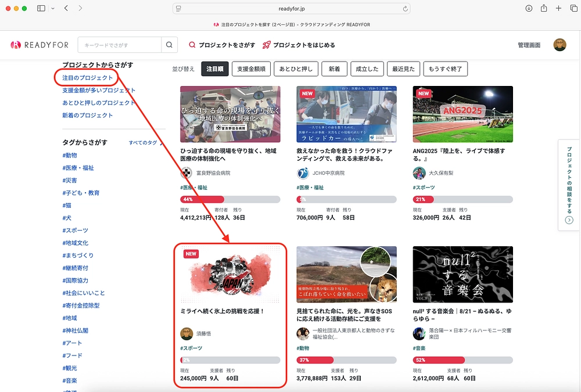Select the 注目順 sort option
This screenshot has width=581, height=392.
tap(214, 69)
